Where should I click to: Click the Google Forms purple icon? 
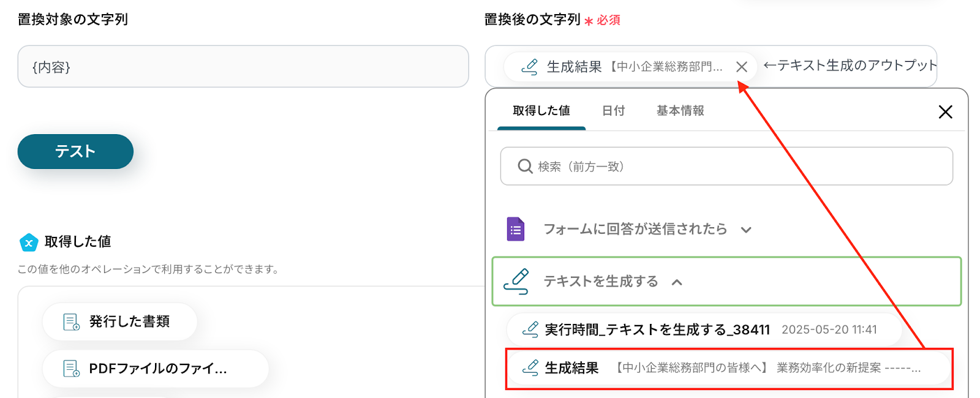pos(516,230)
